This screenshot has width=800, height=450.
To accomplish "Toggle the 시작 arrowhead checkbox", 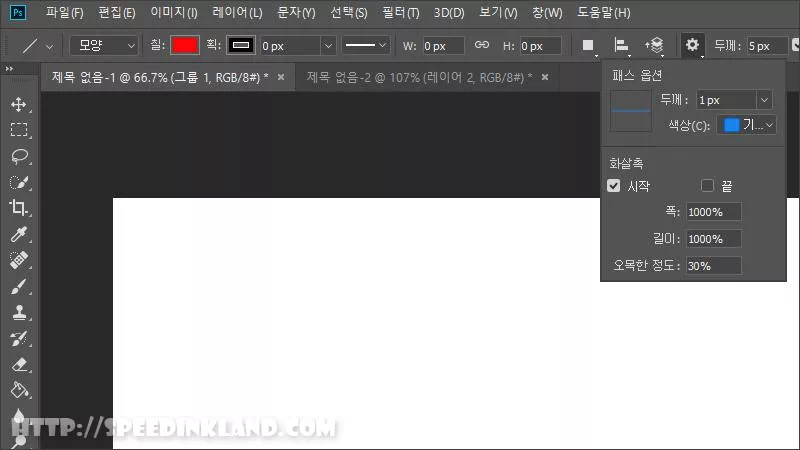I will coord(614,186).
